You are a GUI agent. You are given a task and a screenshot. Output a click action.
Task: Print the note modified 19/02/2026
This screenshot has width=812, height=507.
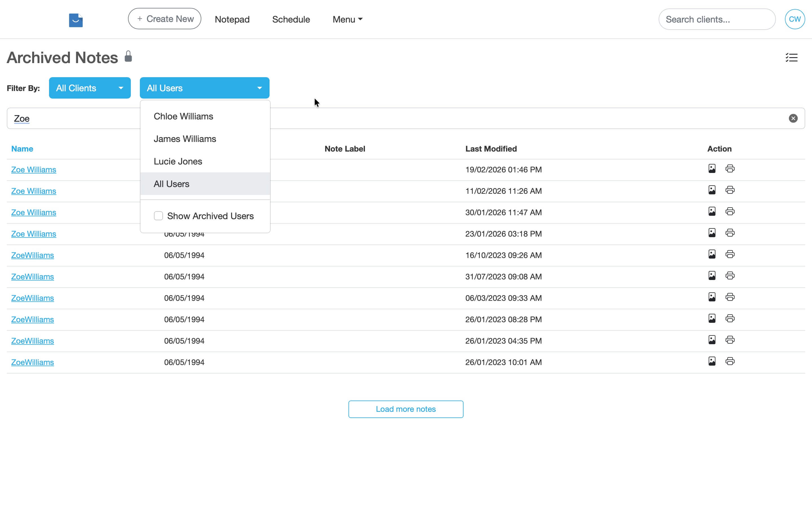click(x=730, y=168)
